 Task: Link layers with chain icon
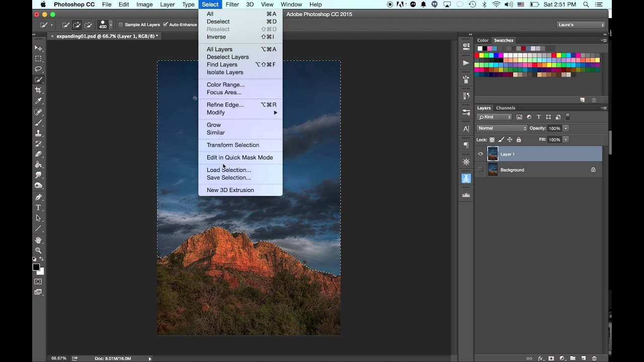pyautogui.click(x=529, y=358)
